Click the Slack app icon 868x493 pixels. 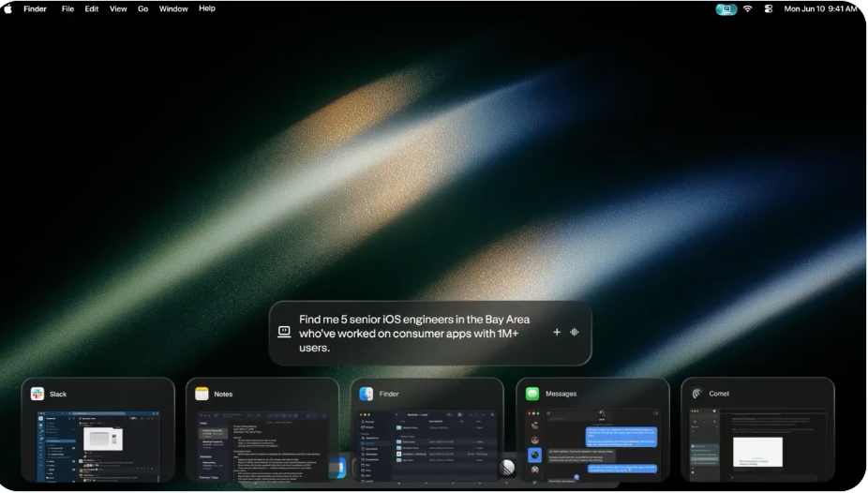37,394
